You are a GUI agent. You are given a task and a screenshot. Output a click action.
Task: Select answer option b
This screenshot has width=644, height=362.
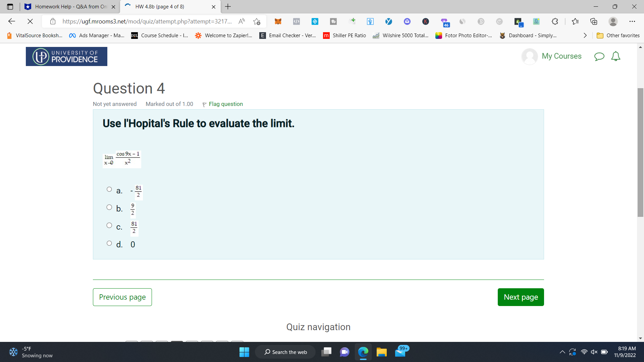[109, 207]
